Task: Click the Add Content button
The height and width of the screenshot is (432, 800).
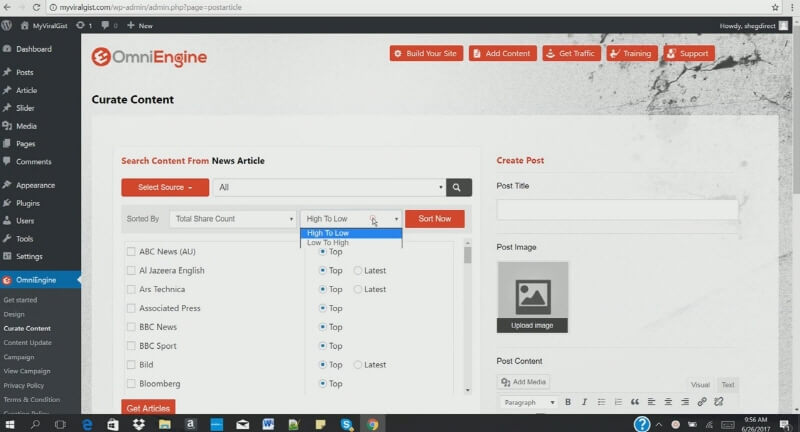Action: point(503,53)
